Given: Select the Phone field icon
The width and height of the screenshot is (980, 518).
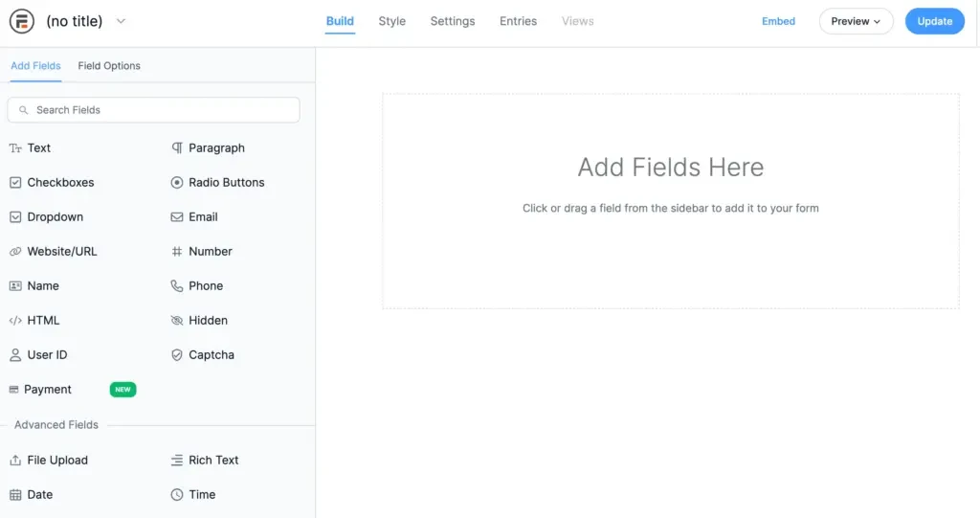Looking at the screenshot, I should (177, 286).
